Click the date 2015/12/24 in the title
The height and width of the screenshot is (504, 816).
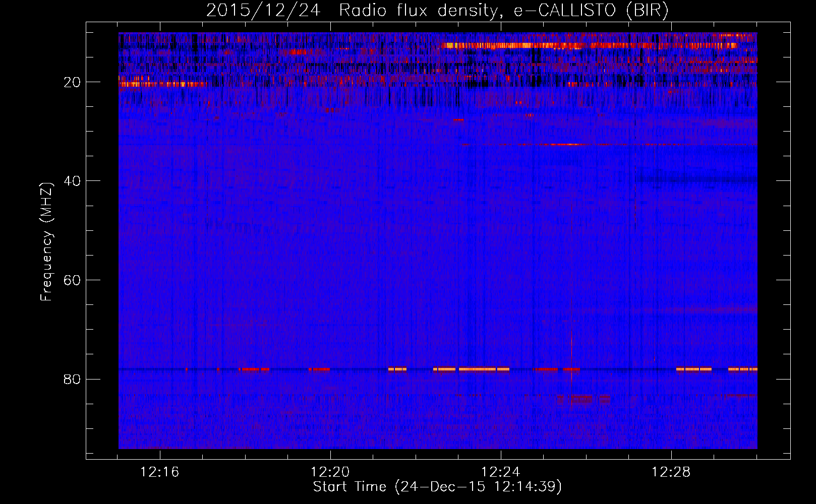click(x=263, y=11)
